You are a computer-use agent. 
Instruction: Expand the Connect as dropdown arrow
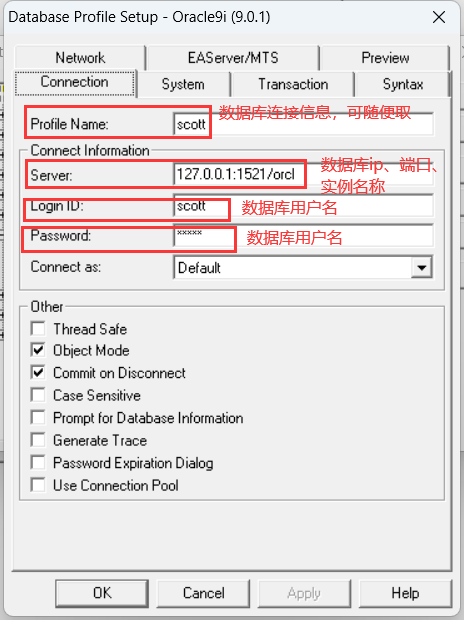click(x=422, y=268)
